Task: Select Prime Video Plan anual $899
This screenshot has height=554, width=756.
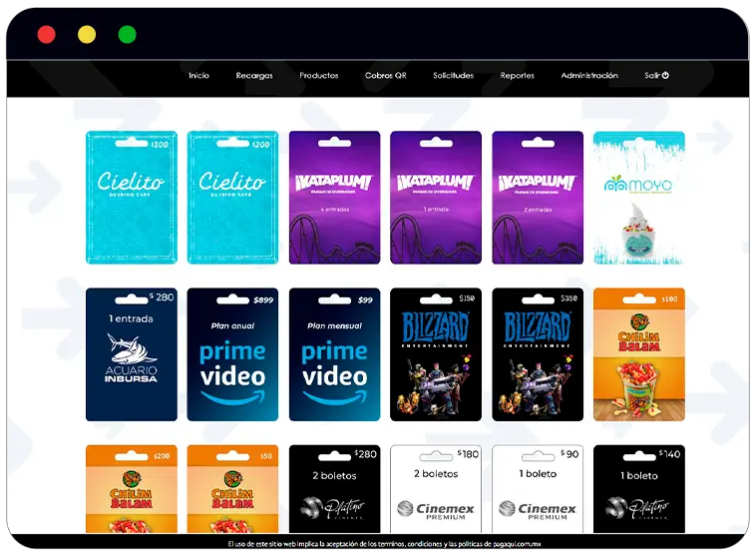Action: 233,354
